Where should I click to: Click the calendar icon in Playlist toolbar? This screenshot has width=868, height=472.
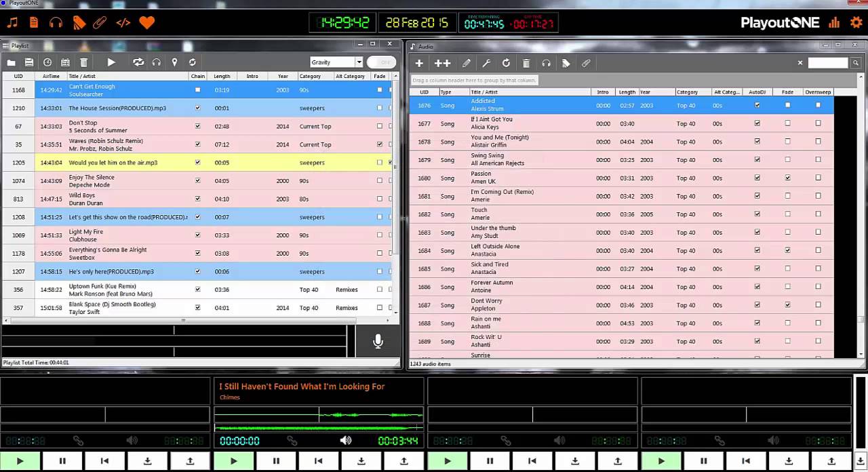pos(65,62)
